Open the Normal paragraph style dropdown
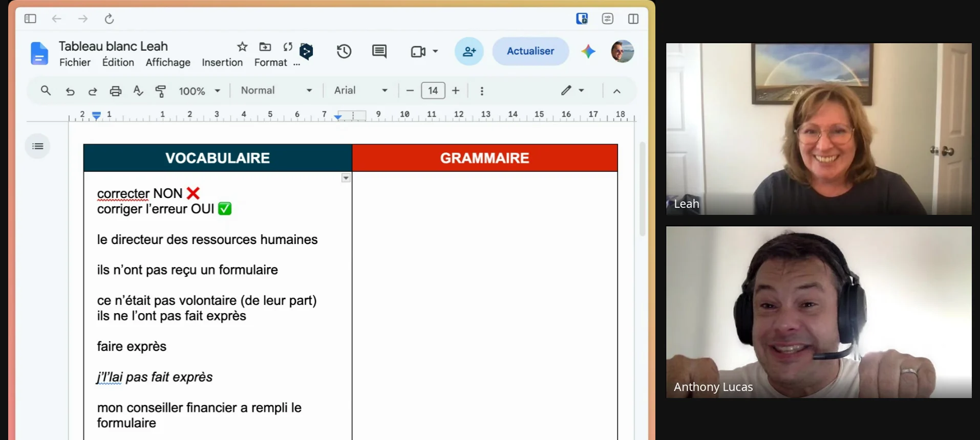 click(x=276, y=91)
